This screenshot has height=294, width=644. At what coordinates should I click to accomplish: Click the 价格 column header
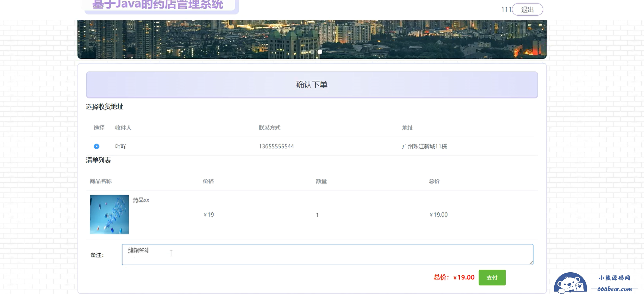[208, 181]
